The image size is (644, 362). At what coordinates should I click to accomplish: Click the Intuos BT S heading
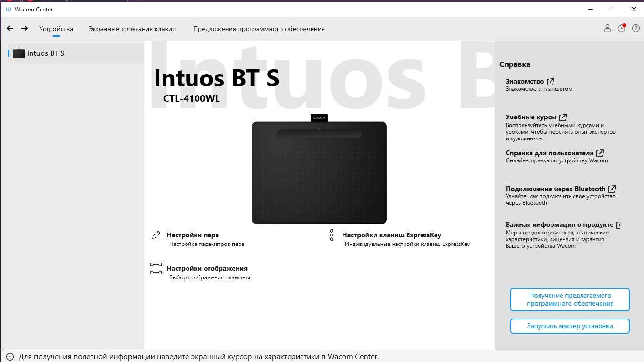[217, 78]
